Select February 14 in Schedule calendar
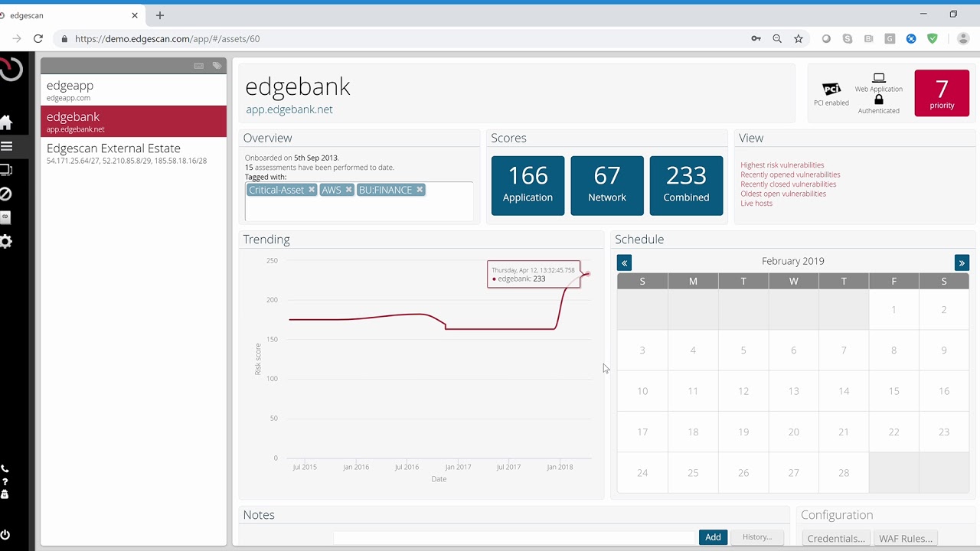980x551 pixels. pyautogui.click(x=844, y=391)
